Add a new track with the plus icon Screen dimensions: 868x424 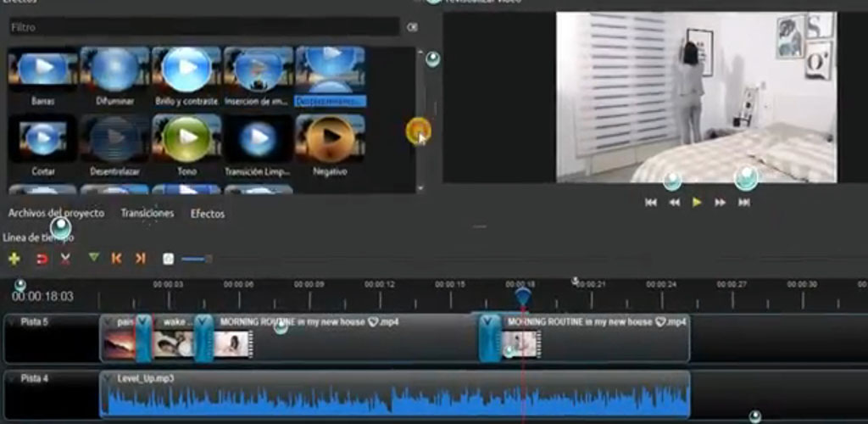(x=14, y=259)
